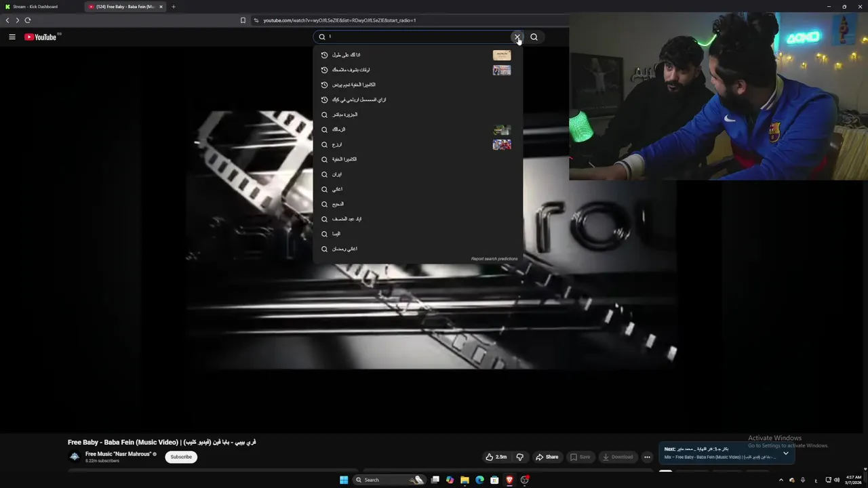Choose suggestion "الزمالك"

click(x=417, y=129)
